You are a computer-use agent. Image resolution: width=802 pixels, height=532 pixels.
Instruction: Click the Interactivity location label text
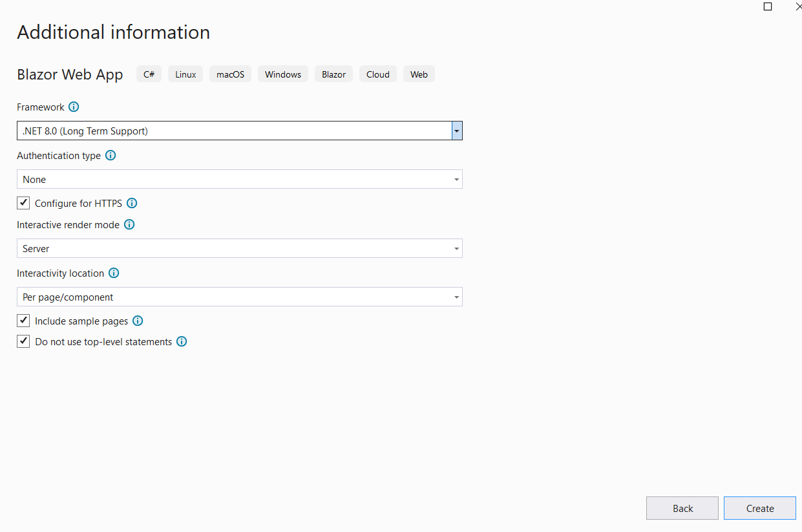[60, 273]
